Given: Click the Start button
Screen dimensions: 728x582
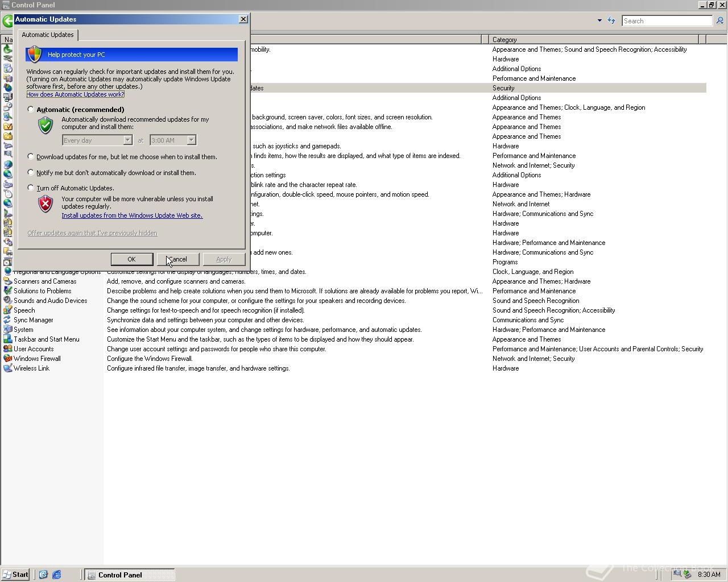Looking at the screenshot, I should pos(15,575).
